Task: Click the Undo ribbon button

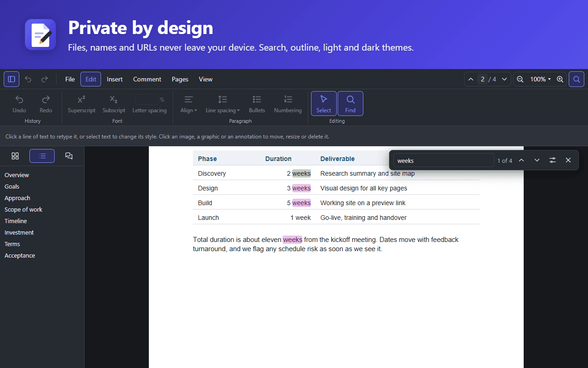Action: click(x=19, y=103)
